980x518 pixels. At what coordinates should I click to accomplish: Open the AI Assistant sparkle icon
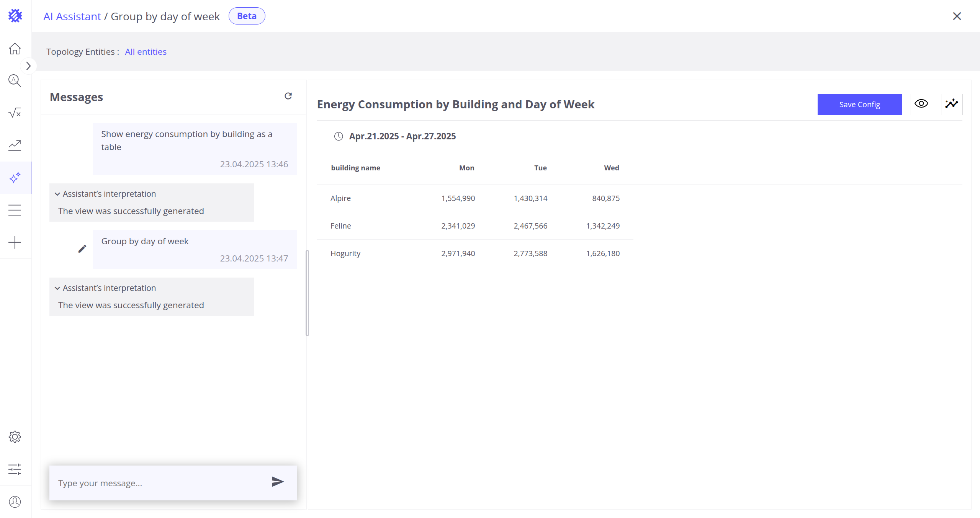point(15,178)
